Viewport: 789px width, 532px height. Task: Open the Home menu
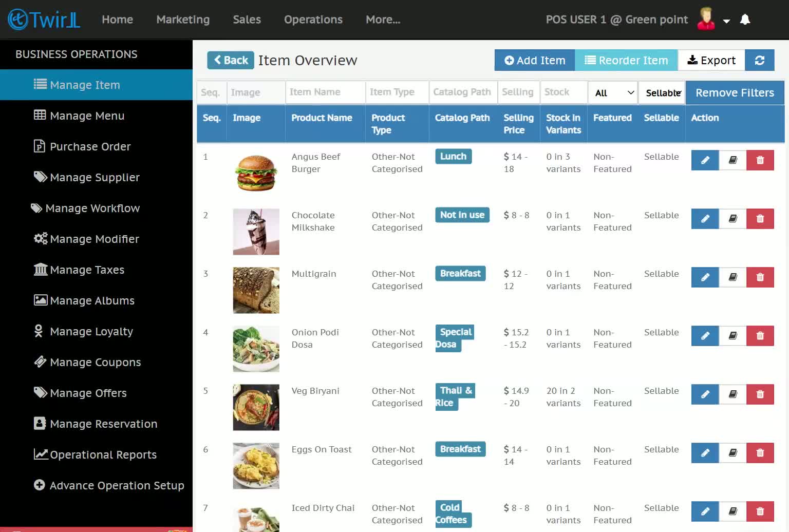pyautogui.click(x=118, y=20)
